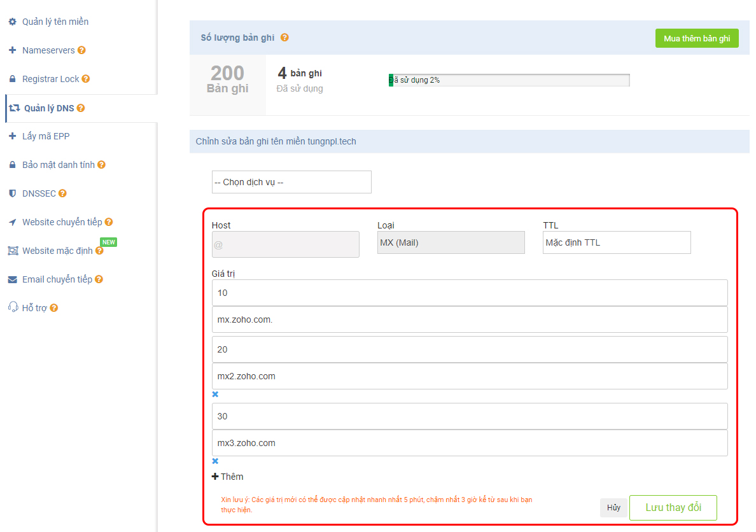This screenshot has width=756, height=532.
Task: Click the 4 bản ghi Đã sử dụng text
Action: tap(300, 80)
